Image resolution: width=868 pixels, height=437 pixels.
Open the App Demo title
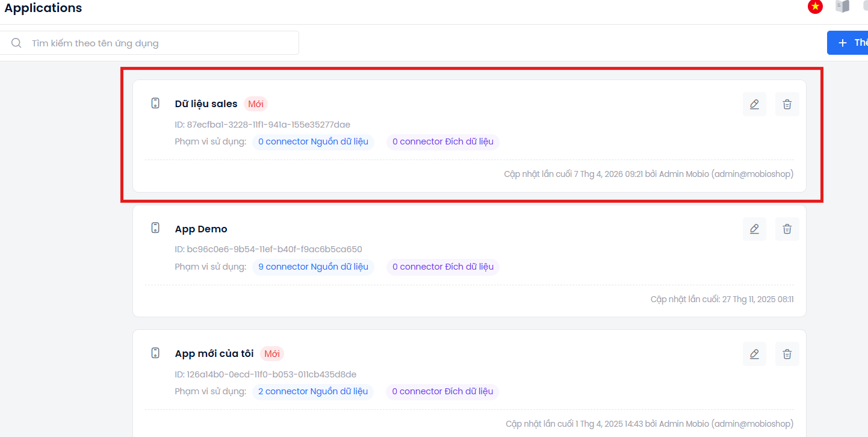(x=201, y=229)
